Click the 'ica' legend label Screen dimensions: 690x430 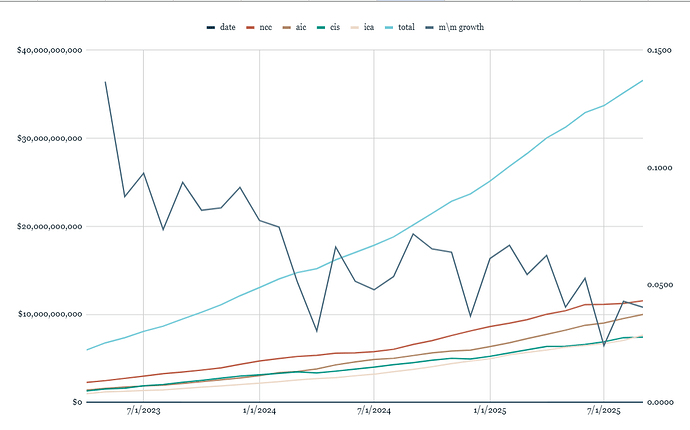[398, 27]
